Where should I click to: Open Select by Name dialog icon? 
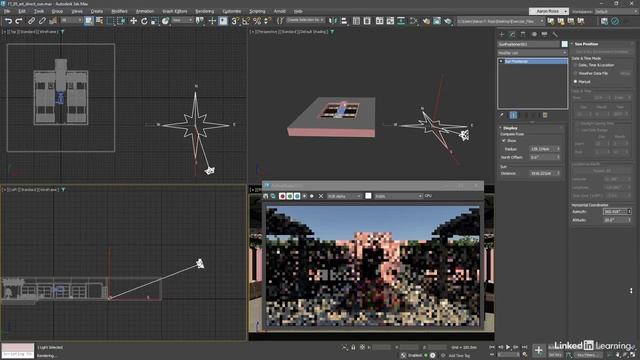99,21
